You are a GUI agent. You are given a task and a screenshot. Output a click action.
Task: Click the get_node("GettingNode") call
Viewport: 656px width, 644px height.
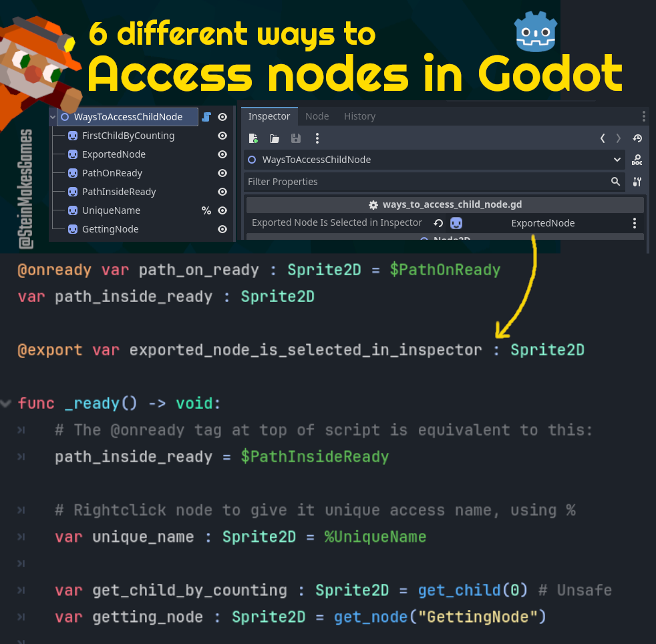point(440,617)
